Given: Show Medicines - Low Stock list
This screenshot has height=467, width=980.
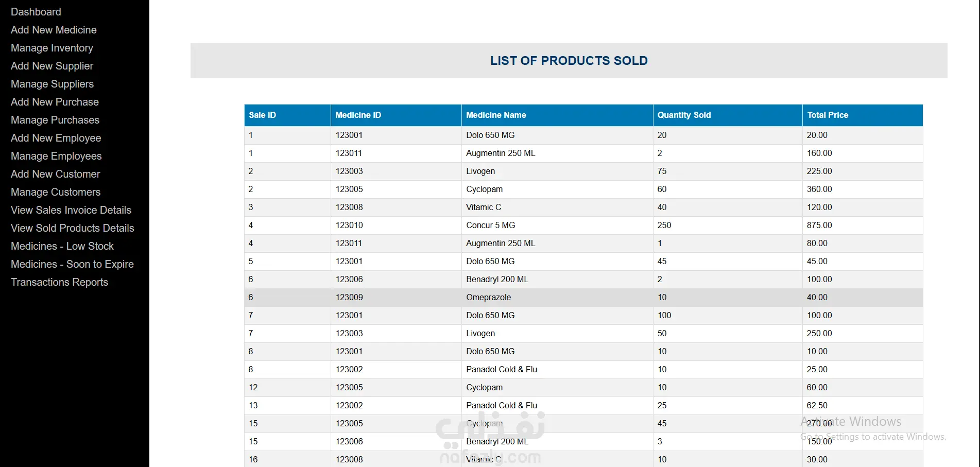Looking at the screenshot, I should point(62,246).
